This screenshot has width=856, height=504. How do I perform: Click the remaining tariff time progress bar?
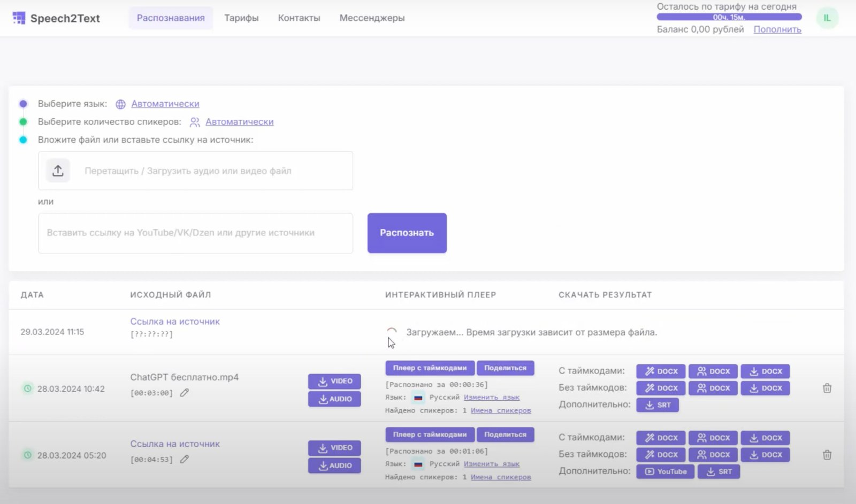click(729, 17)
